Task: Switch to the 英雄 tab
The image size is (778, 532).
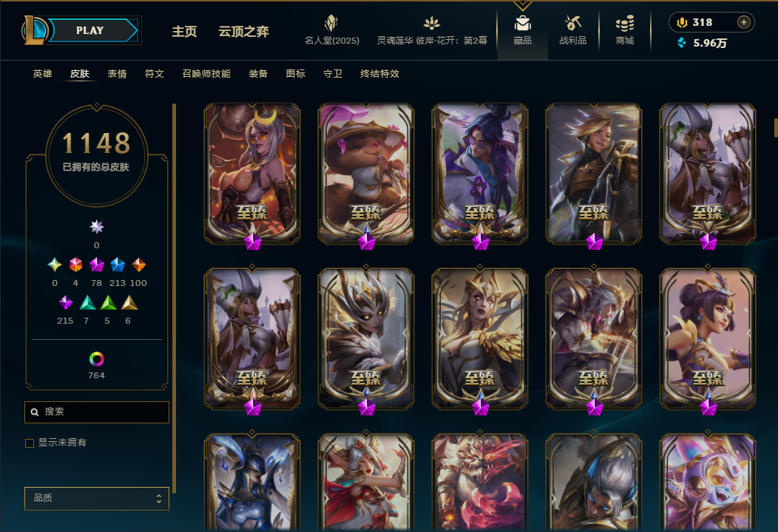Action: tap(42, 74)
